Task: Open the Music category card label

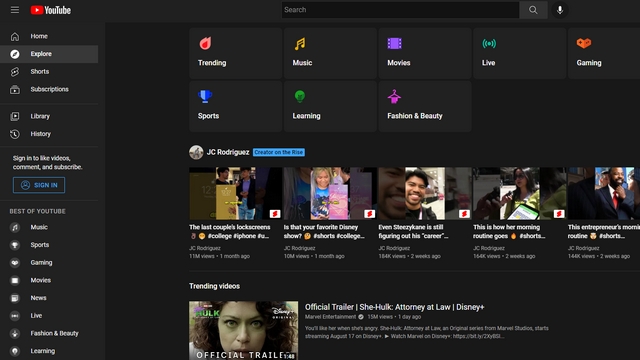Action: coord(302,63)
